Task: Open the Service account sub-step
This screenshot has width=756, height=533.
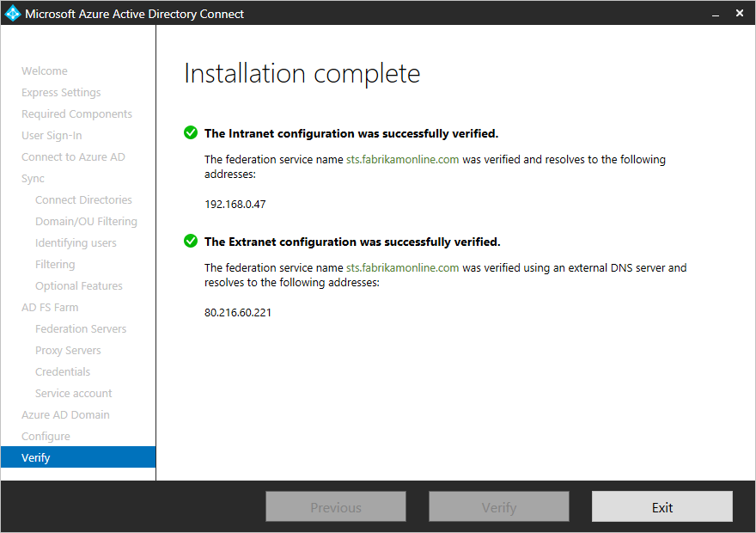Action: pyautogui.click(x=73, y=394)
